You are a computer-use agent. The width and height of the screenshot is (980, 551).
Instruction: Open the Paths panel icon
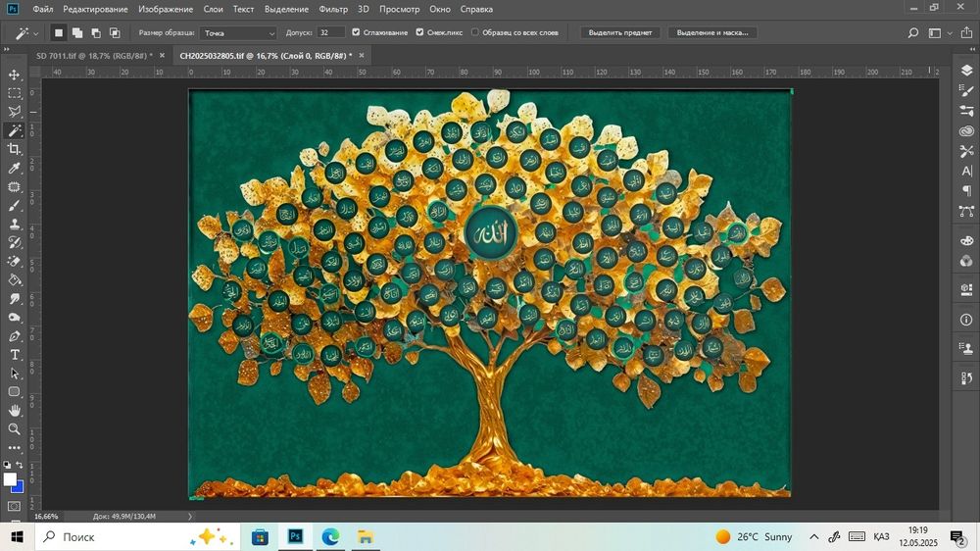(966, 212)
